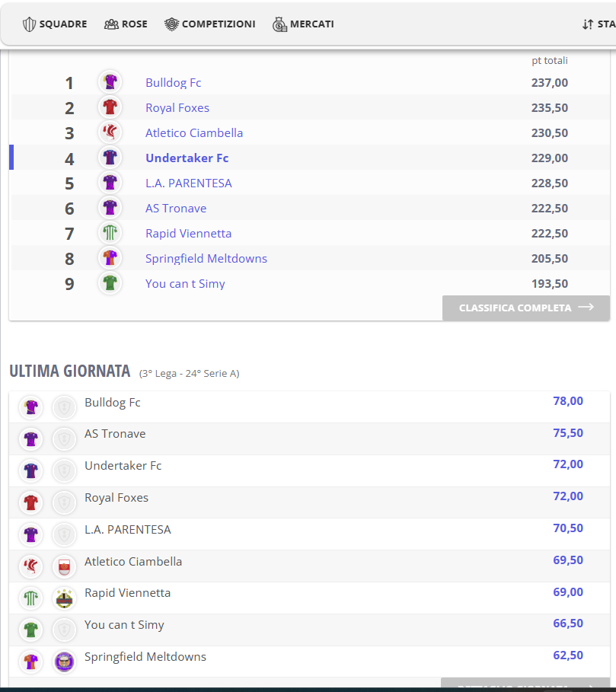Screen dimensions: 616x692
Task: Click Springfield Meltdowns name in Ultima Giornata
Action: click(145, 657)
